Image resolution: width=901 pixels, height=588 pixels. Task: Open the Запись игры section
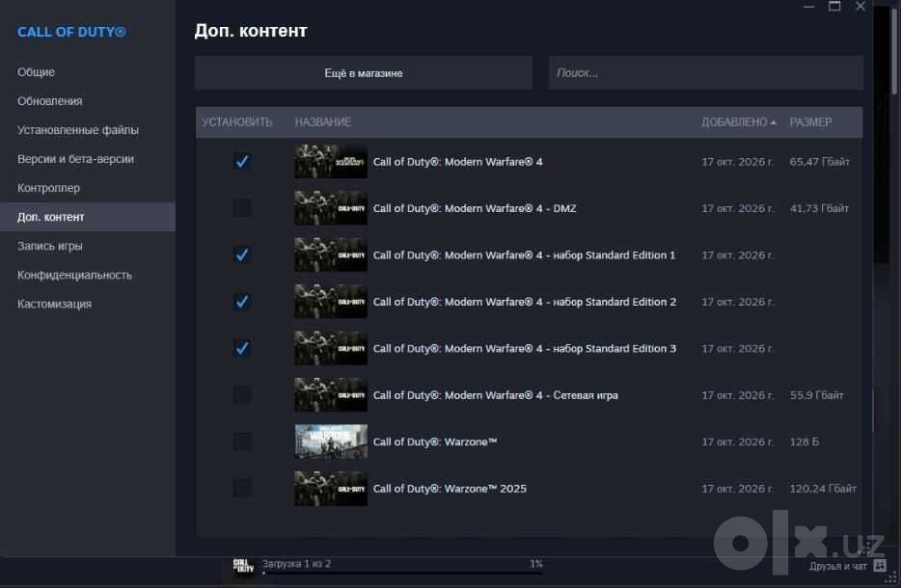88,246
